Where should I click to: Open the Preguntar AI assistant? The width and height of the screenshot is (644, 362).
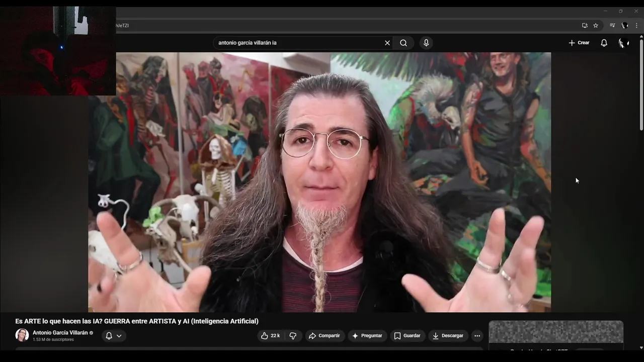point(367,336)
